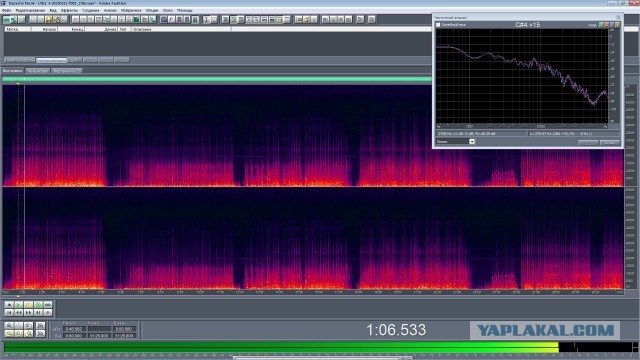Viewport: 640px width, 360px height.
Task: Select the Мультитрек tab
Action: (x=38, y=71)
